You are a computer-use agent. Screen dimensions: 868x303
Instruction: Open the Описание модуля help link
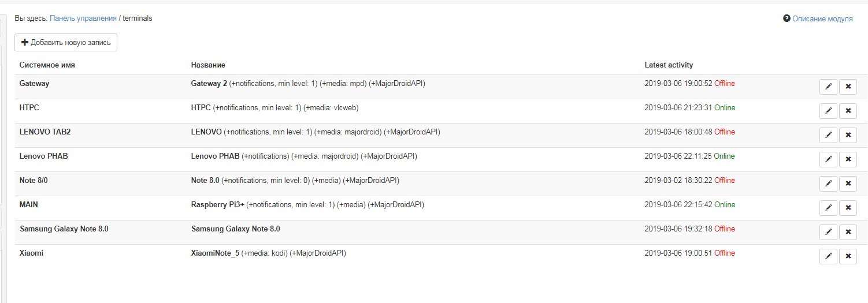[822, 19]
